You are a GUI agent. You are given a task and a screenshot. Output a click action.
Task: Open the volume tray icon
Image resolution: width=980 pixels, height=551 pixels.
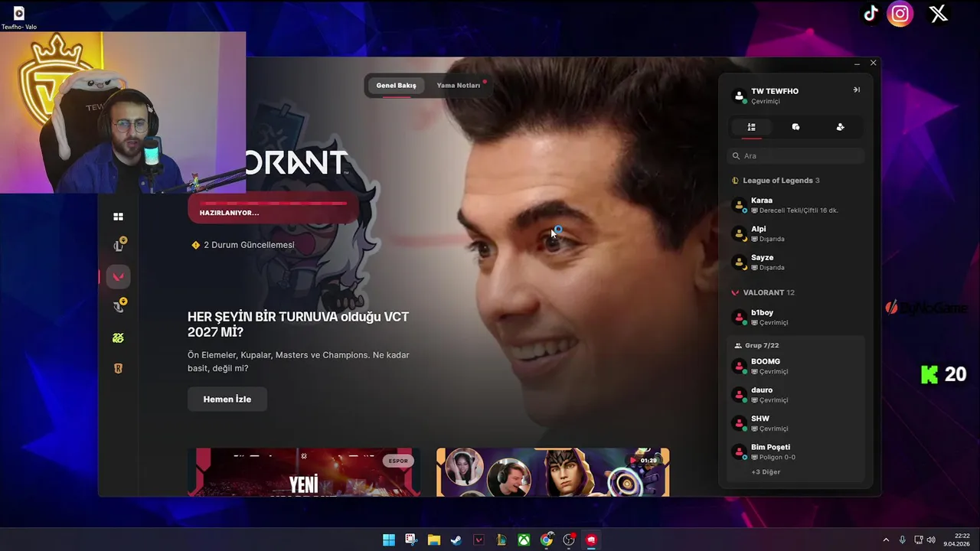click(932, 540)
